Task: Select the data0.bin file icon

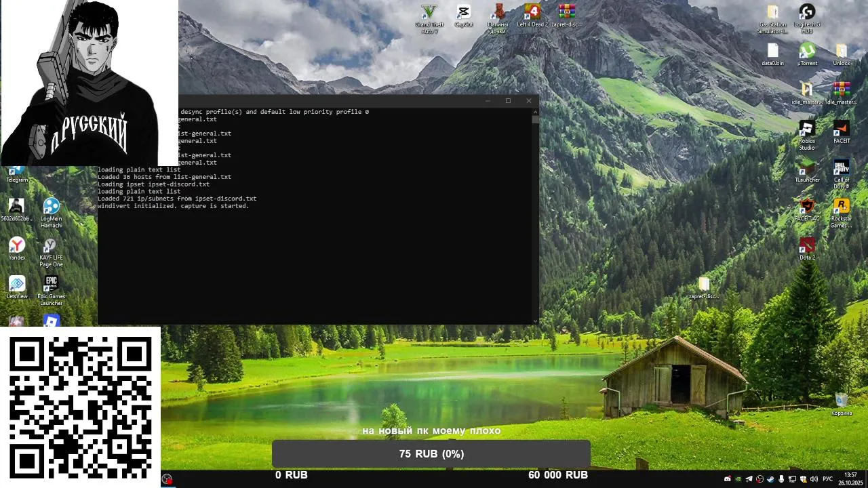Action: pos(772,54)
